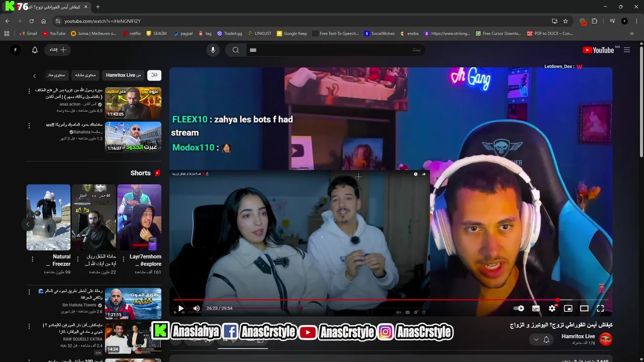Open the browser extensions puzzle icon
The image size is (644, 362).
pos(595,21)
